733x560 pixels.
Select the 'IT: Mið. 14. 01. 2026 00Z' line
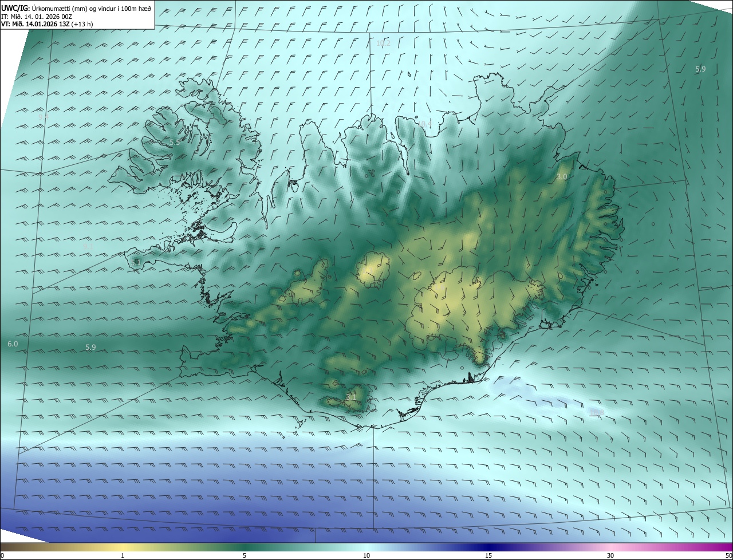(x=36, y=16)
